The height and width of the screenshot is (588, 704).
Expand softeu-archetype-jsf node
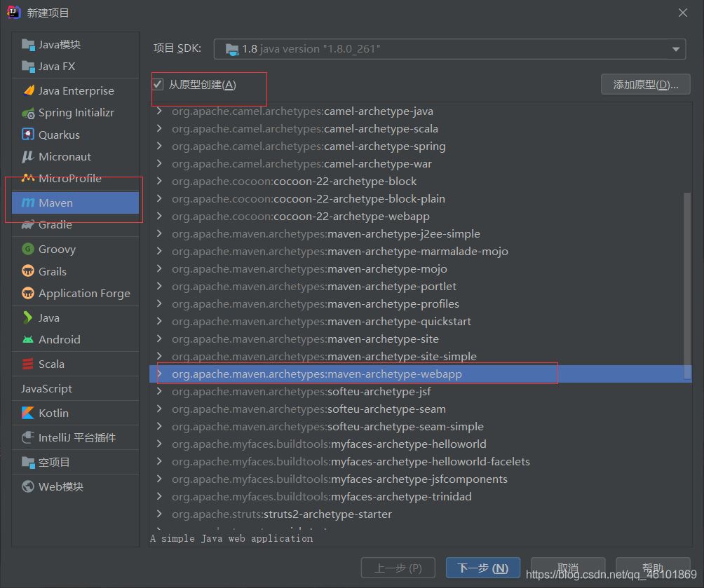pyautogui.click(x=159, y=391)
